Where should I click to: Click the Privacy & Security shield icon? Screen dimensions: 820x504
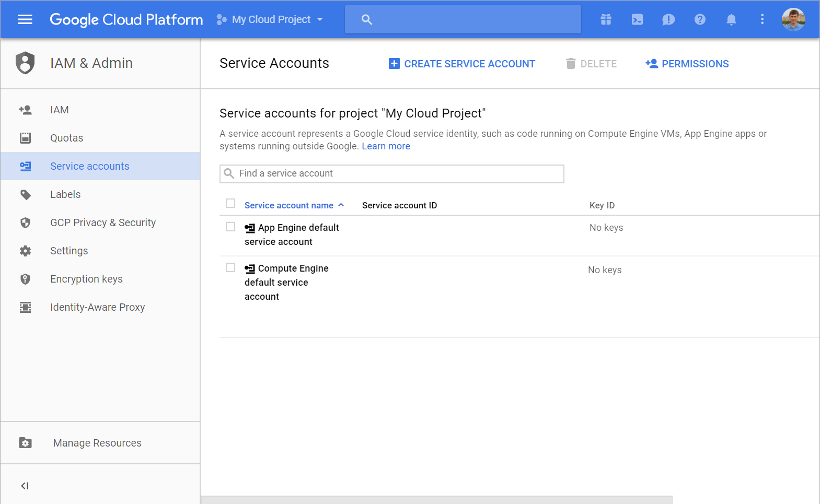tap(25, 223)
